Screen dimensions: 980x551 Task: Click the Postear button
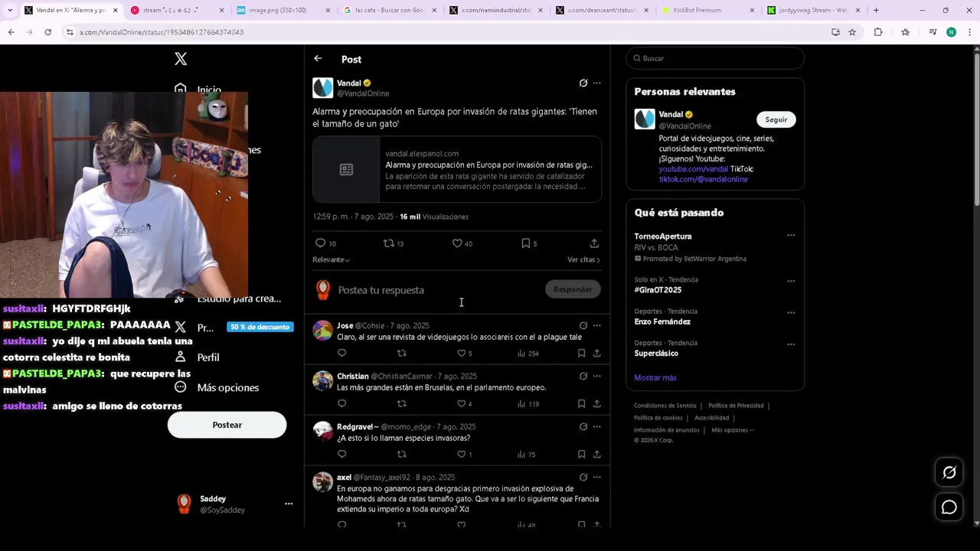click(x=227, y=425)
